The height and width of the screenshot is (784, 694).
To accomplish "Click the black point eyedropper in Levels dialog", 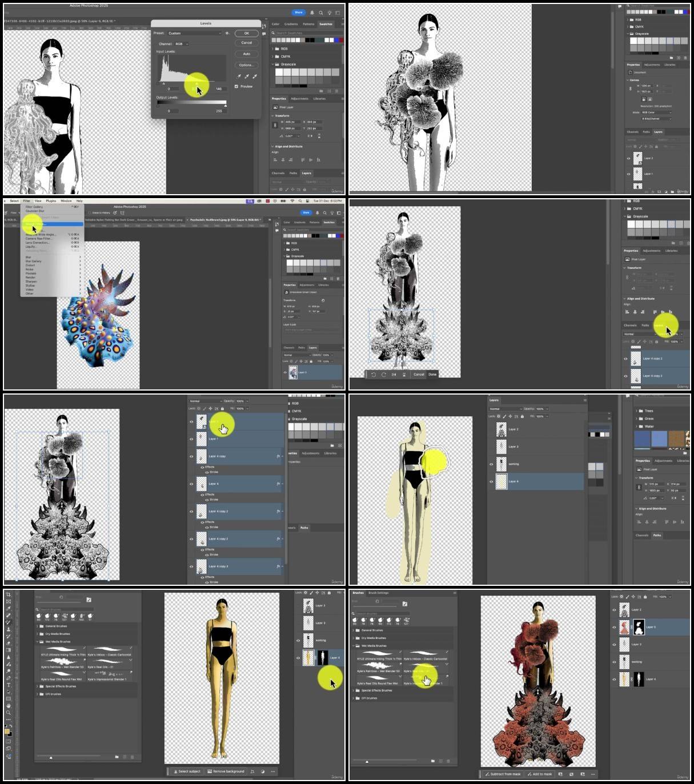I will tap(239, 76).
